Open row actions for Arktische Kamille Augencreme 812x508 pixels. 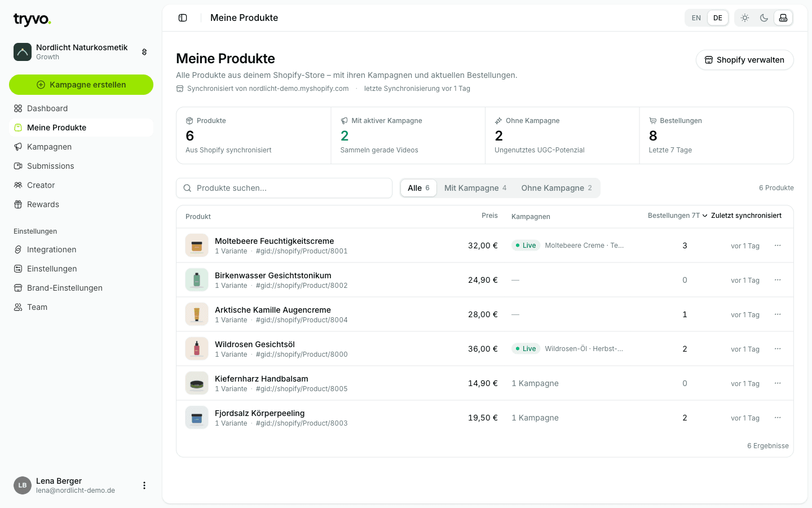click(x=778, y=314)
